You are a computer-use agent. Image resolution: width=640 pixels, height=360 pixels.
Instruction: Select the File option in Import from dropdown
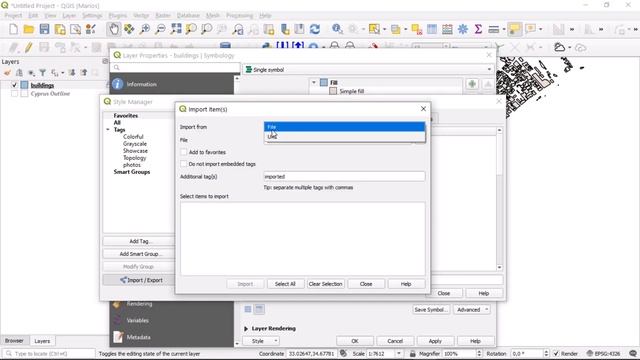click(x=344, y=127)
